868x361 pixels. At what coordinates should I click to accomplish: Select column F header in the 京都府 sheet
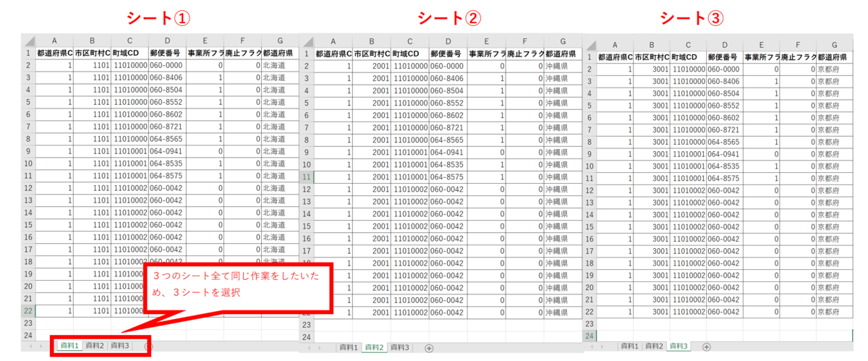798,44
